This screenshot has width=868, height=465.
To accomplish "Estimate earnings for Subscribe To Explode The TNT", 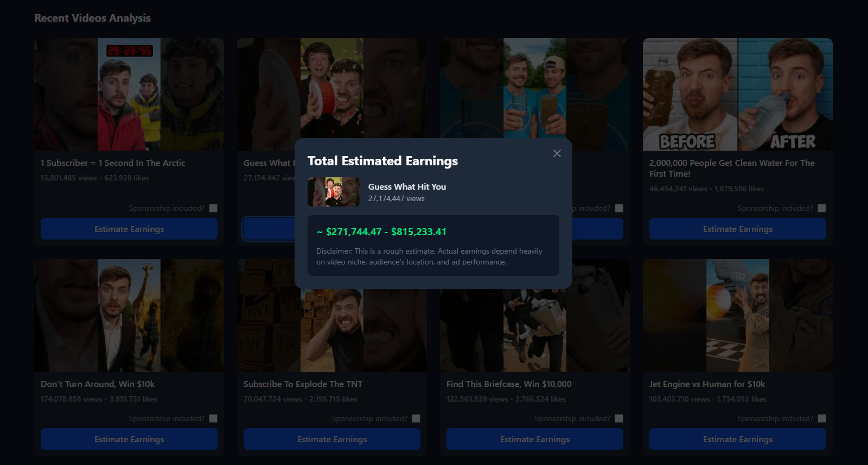I will tap(332, 439).
